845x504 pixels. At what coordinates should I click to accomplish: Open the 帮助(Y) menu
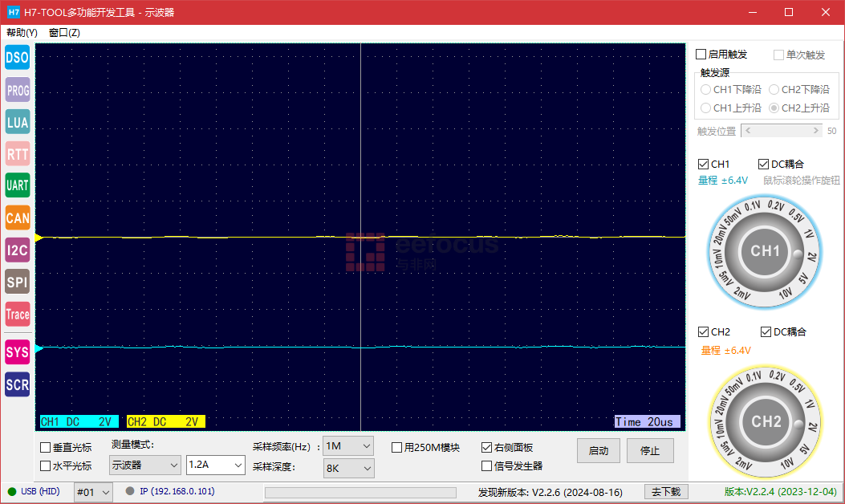tap(22, 33)
